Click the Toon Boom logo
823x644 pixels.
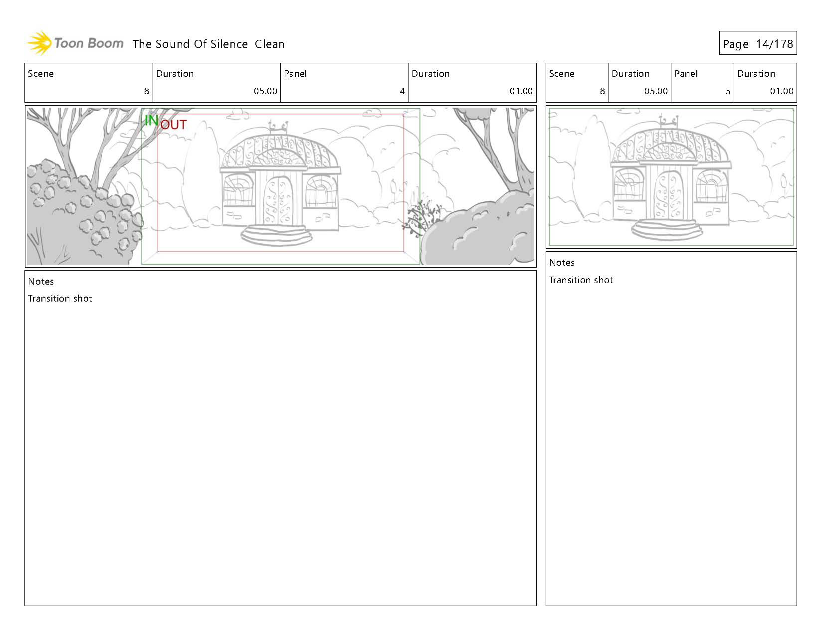tap(75, 43)
